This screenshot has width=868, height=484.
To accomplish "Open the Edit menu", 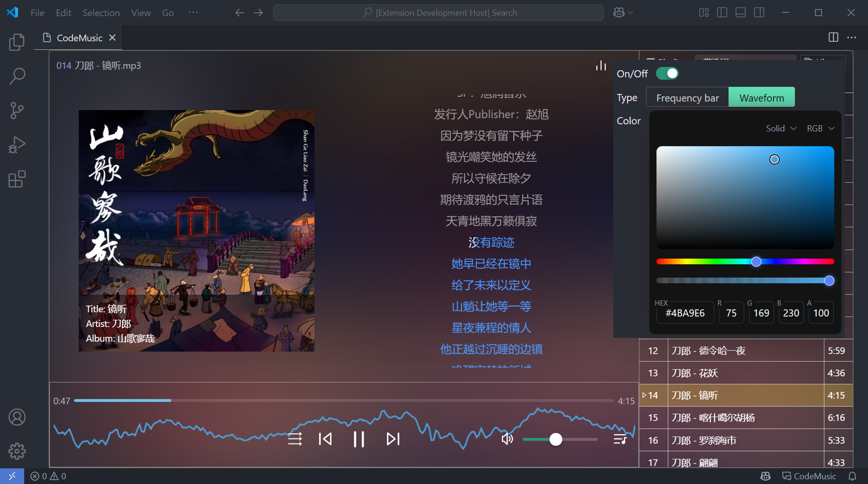I will [x=64, y=13].
